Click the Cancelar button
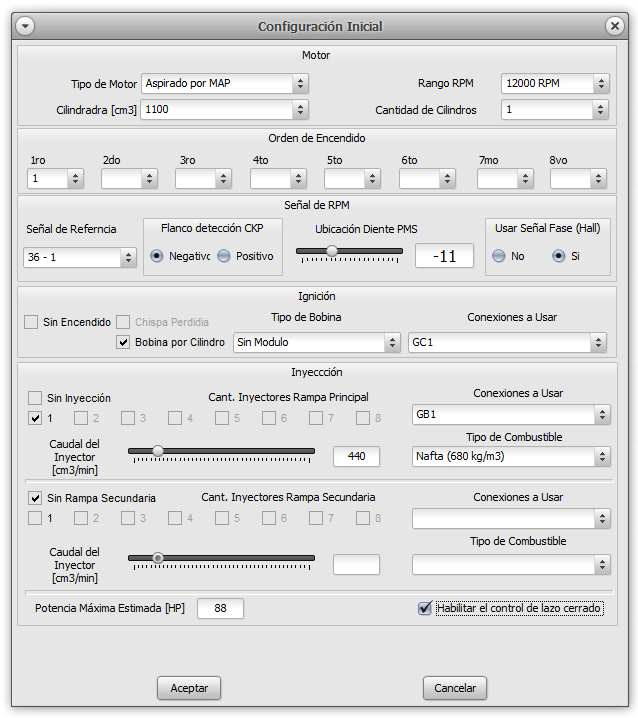This screenshot has width=638, height=718. (454, 688)
